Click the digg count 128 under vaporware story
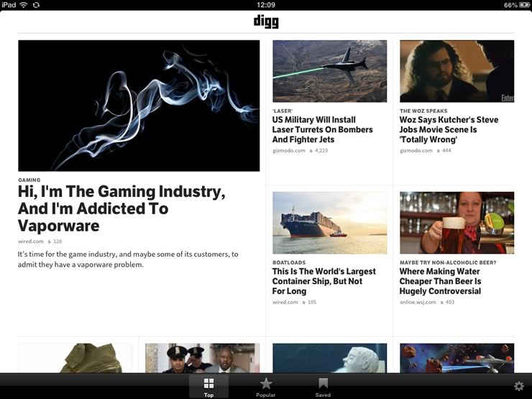The width and height of the screenshot is (532, 399). [x=50, y=242]
